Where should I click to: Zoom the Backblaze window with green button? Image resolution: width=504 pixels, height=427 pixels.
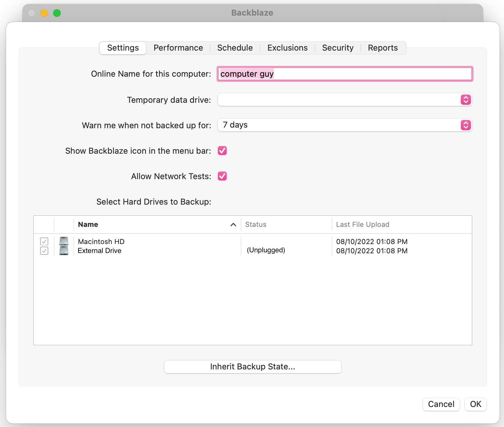pyautogui.click(x=57, y=13)
